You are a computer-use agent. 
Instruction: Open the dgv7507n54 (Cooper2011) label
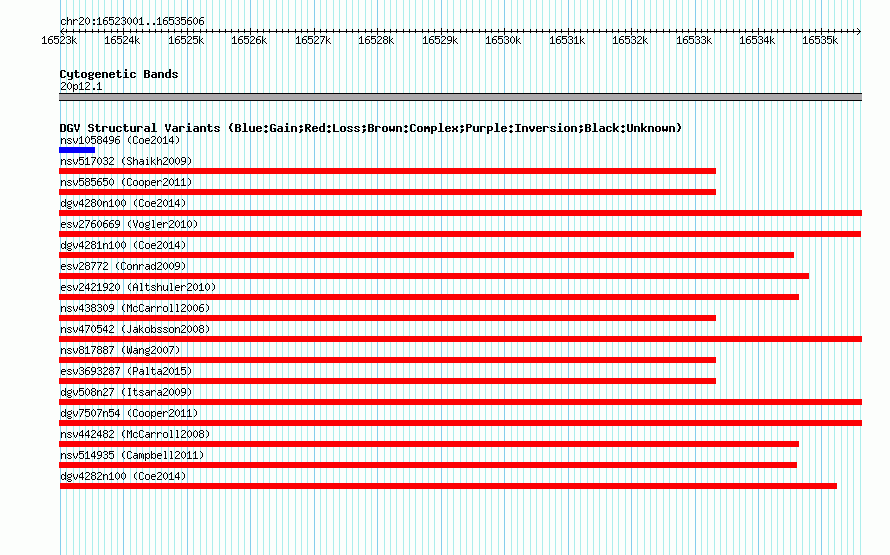129,413
